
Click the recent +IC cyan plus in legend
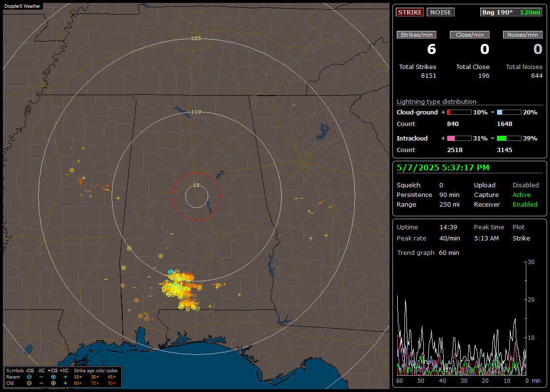65,377
